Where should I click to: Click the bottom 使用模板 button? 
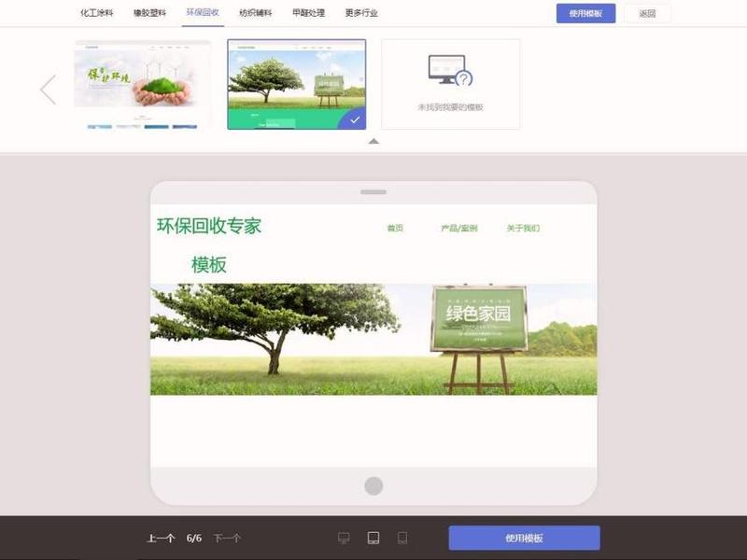tap(524, 539)
